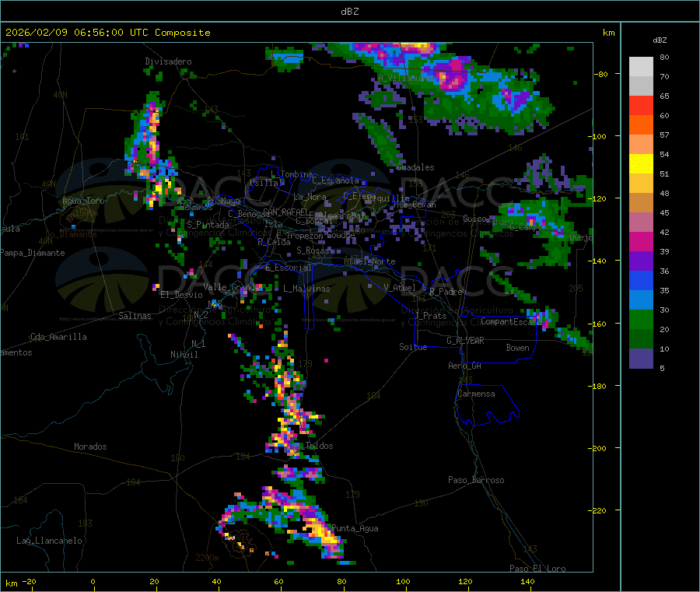
Task: Click the timestamp 2026/02/09 06:56:00 UTC Composite
Action: 107,33
